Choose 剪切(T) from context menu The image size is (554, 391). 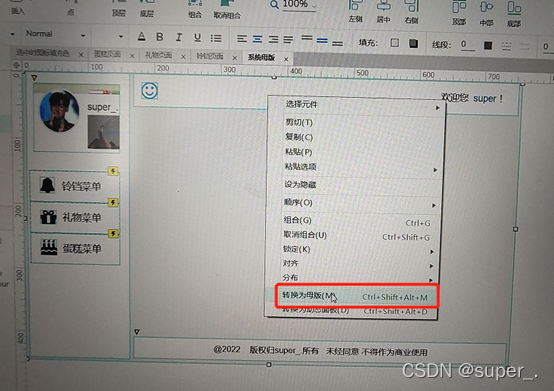[299, 122]
